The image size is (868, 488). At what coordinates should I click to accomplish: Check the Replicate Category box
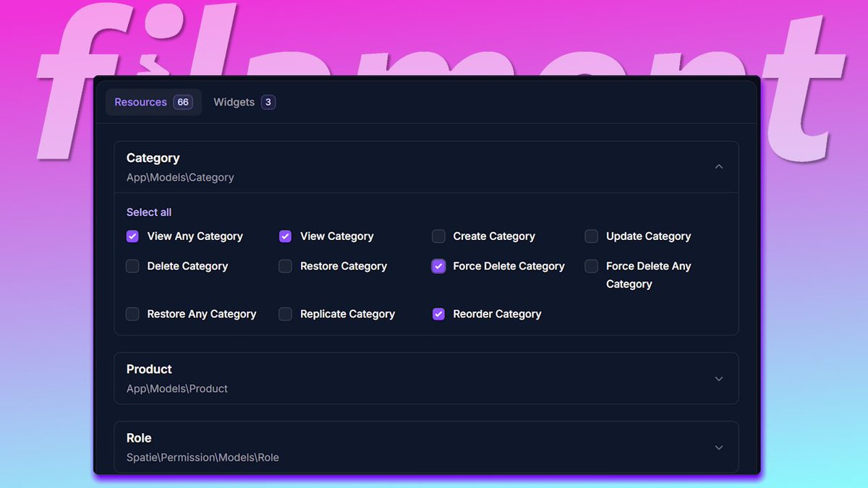[x=286, y=314]
